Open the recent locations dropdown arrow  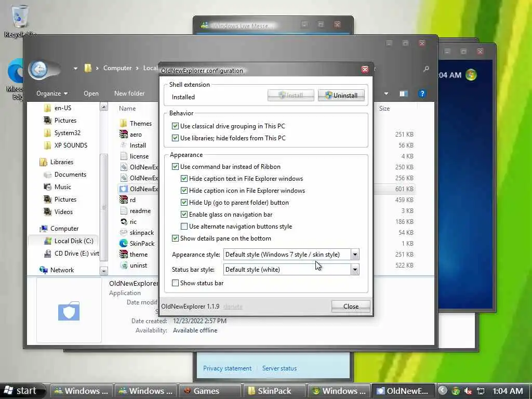click(x=75, y=69)
